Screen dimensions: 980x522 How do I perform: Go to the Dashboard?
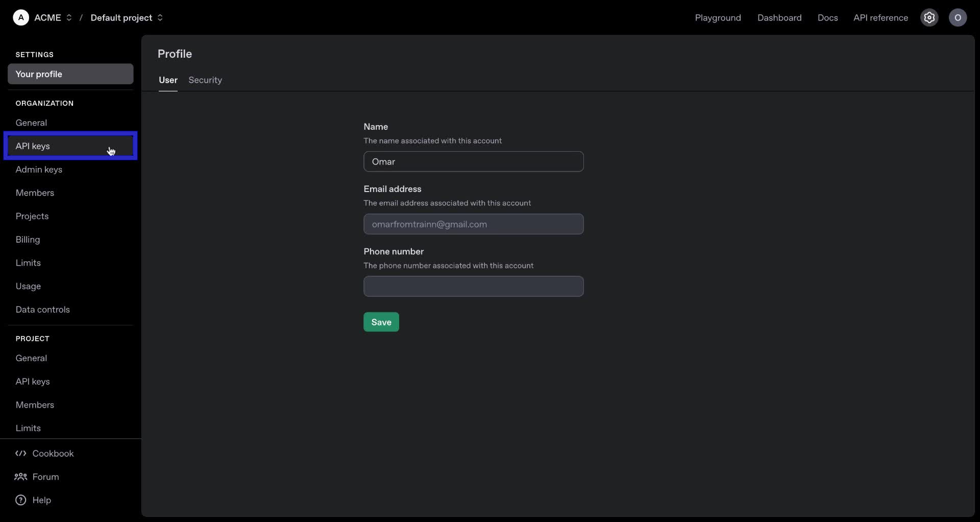pos(779,17)
